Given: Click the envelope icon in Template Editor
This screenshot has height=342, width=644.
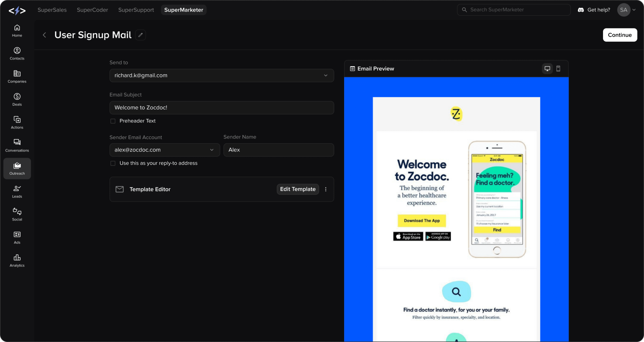Looking at the screenshot, I should [x=119, y=189].
